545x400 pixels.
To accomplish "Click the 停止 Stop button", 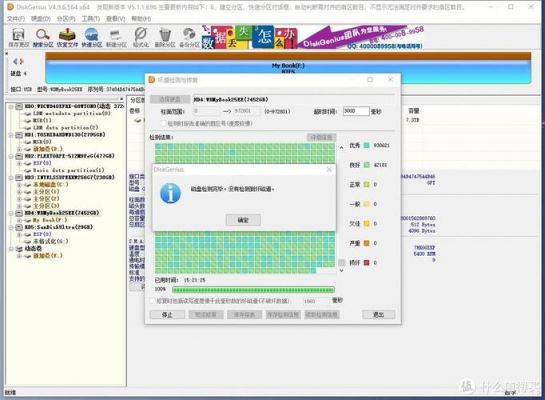I will click(167, 315).
